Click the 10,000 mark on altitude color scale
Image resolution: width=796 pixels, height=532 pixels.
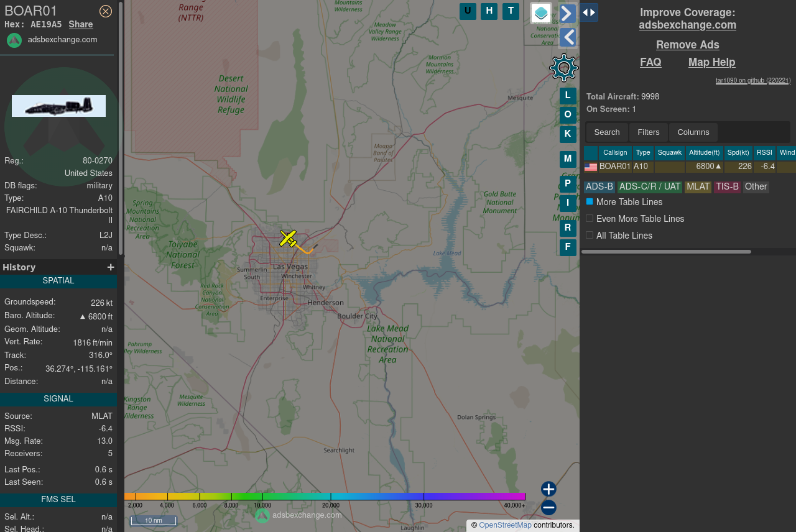[262, 505]
